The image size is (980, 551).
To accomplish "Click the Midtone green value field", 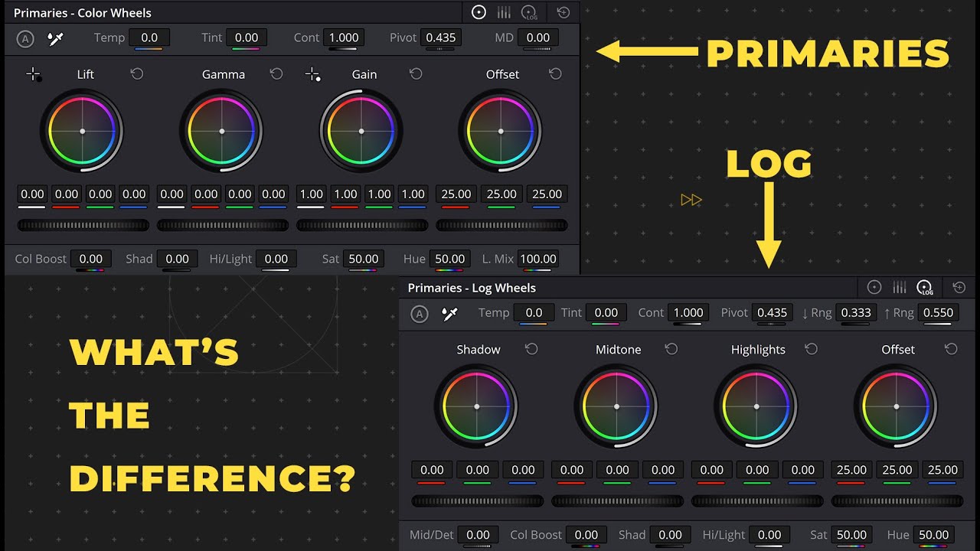I will pyautogui.click(x=618, y=470).
